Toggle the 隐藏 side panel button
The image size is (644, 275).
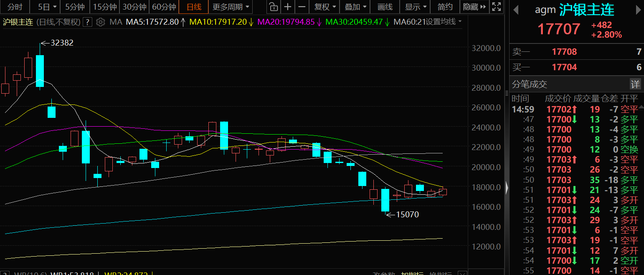(x=474, y=7)
